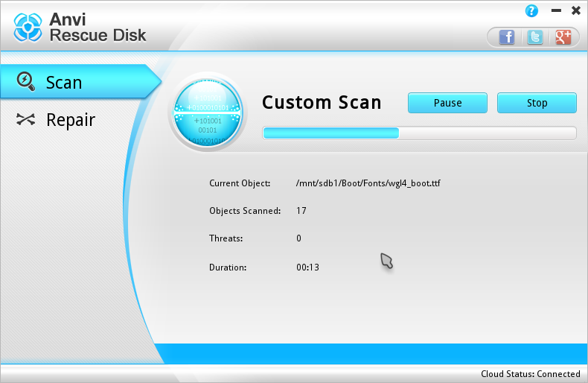Viewport: 588px width, 383px height.
Task: Pause the custom scan
Action: coord(447,103)
